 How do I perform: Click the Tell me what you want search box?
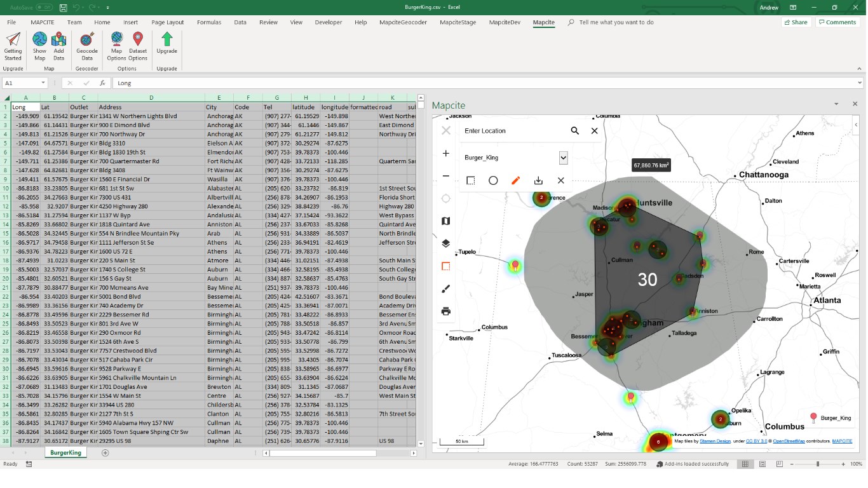616,22
